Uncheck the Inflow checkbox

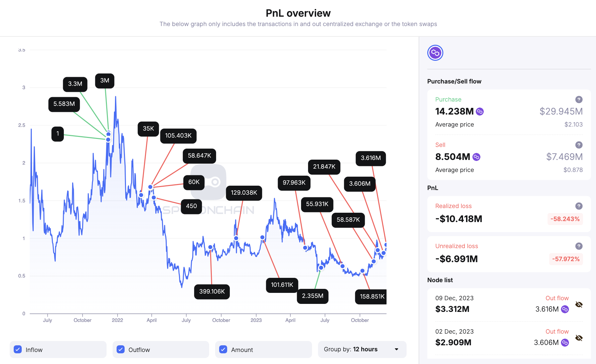(17, 349)
